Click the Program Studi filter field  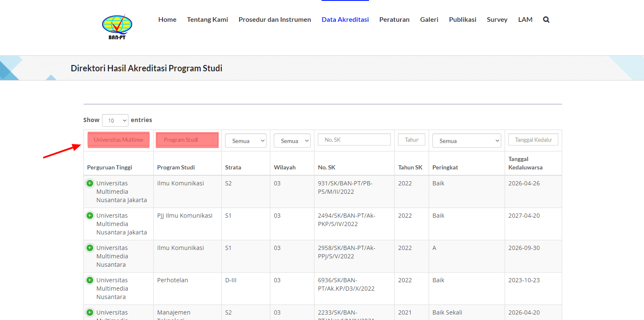(x=187, y=140)
